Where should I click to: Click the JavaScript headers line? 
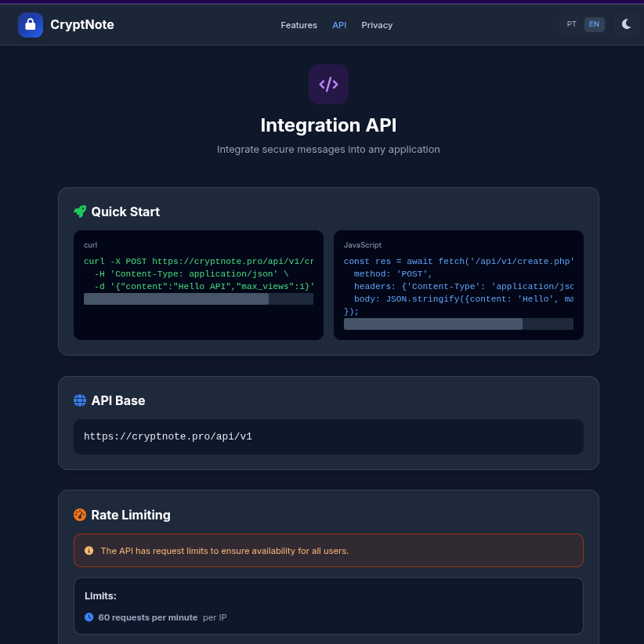(x=464, y=286)
